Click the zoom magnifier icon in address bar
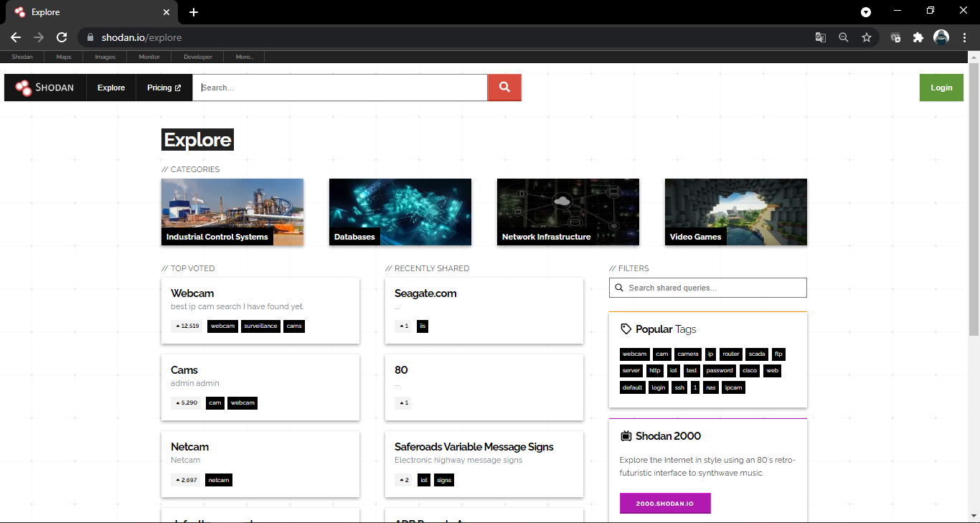This screenshot has height=523, width=980. 844,37
